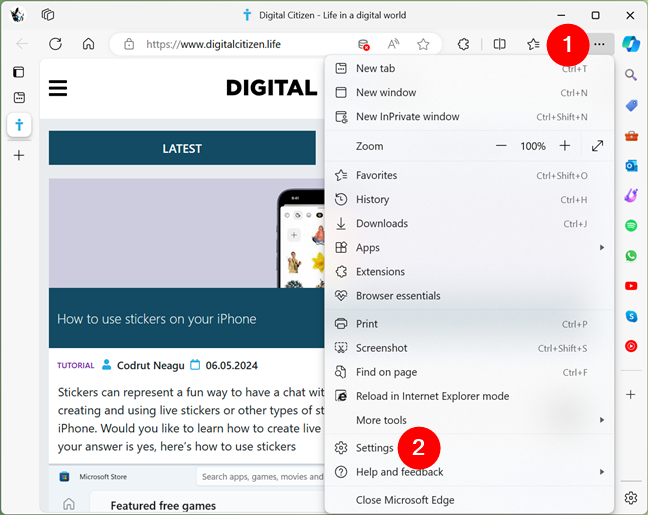The height and width of the screenshot is (515, 648).
Task: Open the Copilot icon
Action: (x=631, y=44)
